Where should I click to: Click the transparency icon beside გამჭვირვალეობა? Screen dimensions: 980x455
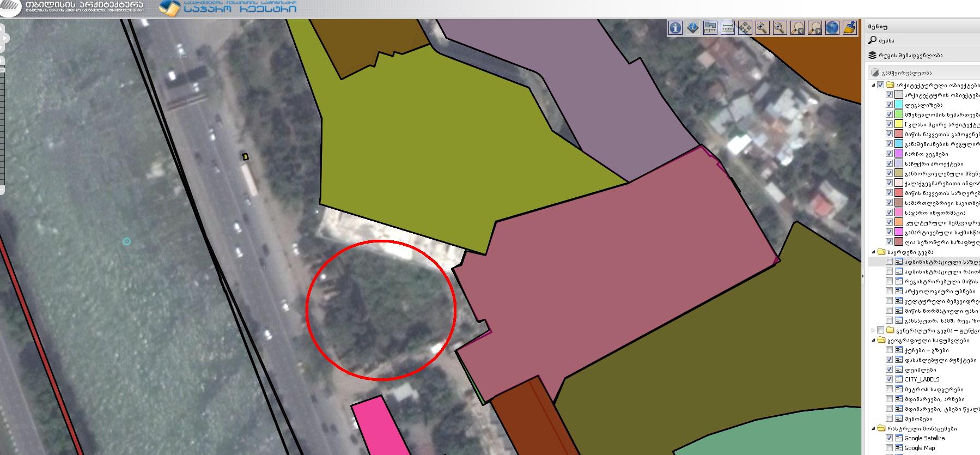point(875,72)
